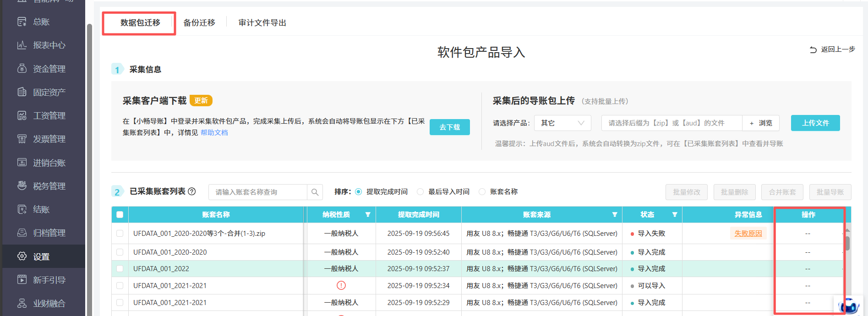Open the 纳税性质 column filter
This screenshot has width=868, height=316.
(368, 215)
